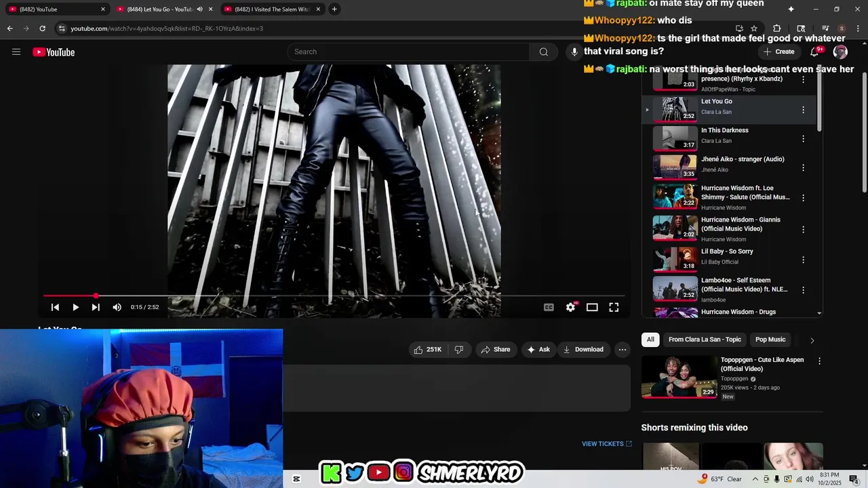This screenshot has width=868, height=488.
Task: Show hidden system tray icons
Action: click(x=755, y=479)
